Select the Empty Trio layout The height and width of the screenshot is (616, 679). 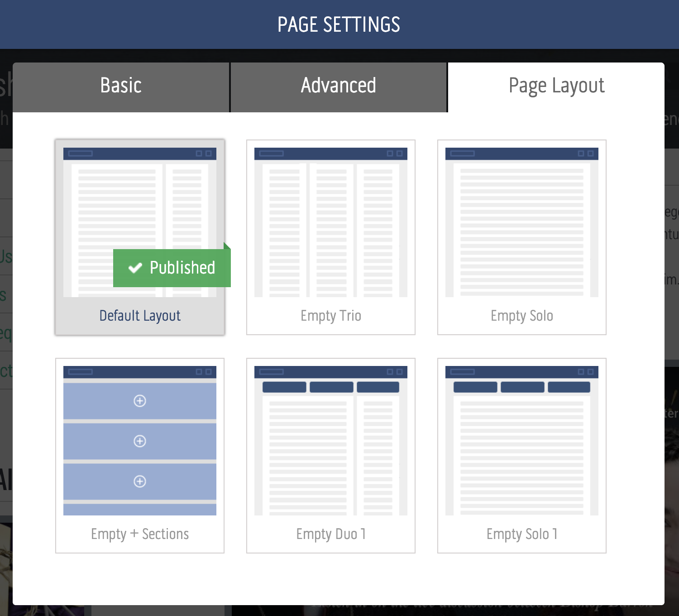[331, 237]
